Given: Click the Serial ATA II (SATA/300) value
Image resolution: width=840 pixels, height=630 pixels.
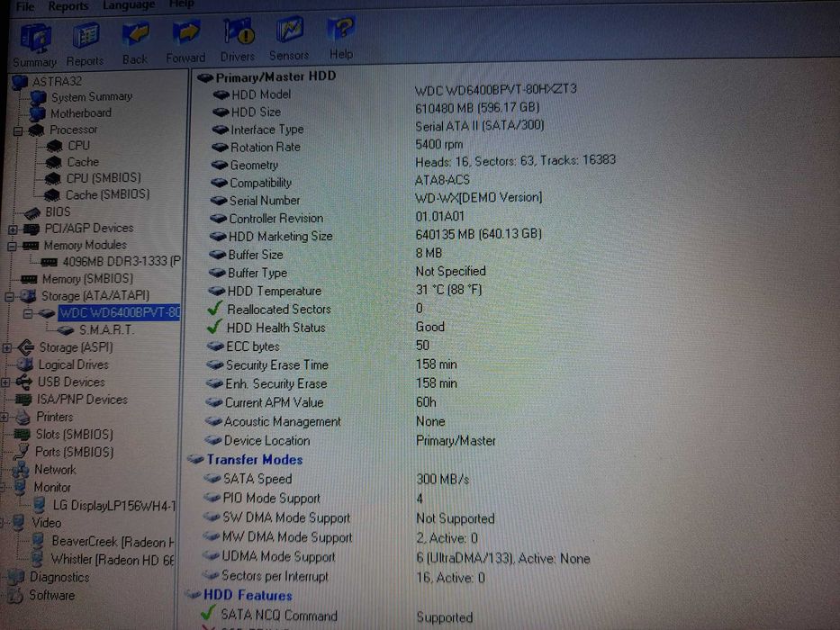Looking at the screenshot, I should tap(480, 125).
